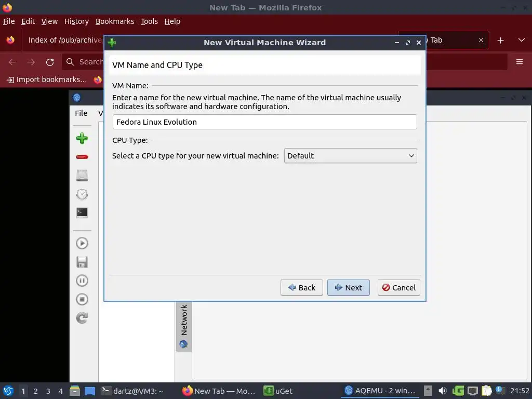Click the VM Name text field
This screenshot has height=399, width=532.
pyautogui.click(x=264, y=122)
